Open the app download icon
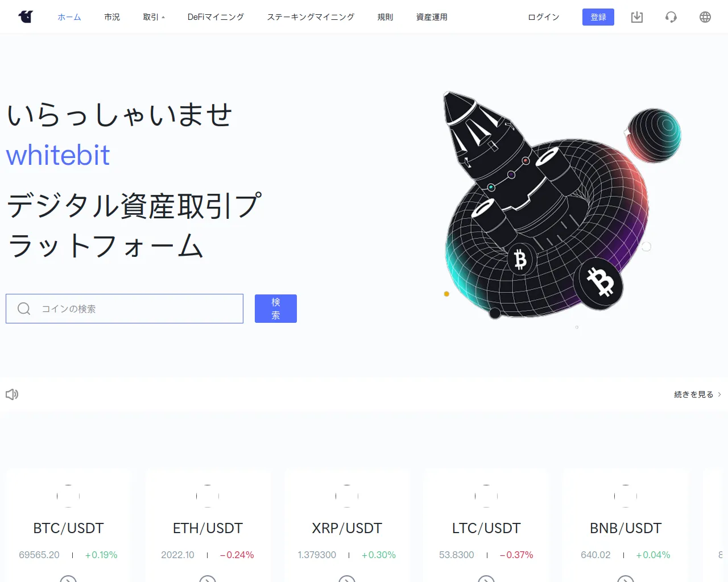Image resolution: width=728 pixels, height=582 pixels. tap(637, 17)
